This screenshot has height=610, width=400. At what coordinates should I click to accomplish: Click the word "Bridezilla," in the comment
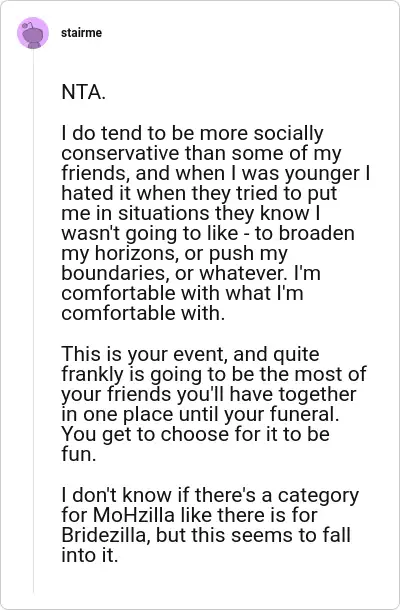click(106, 535)
